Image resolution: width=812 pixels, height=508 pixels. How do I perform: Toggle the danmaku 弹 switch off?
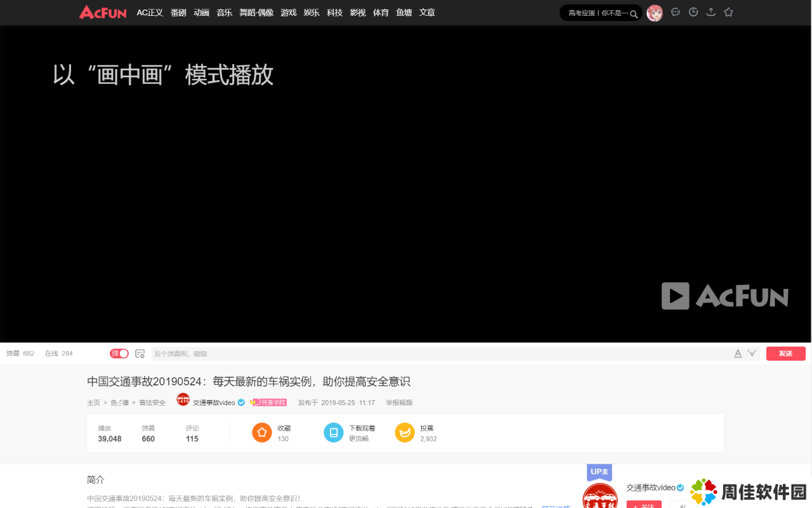pos(119,354)
